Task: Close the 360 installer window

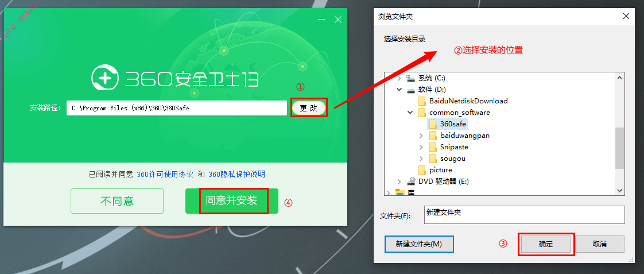Action: [337, 20]
